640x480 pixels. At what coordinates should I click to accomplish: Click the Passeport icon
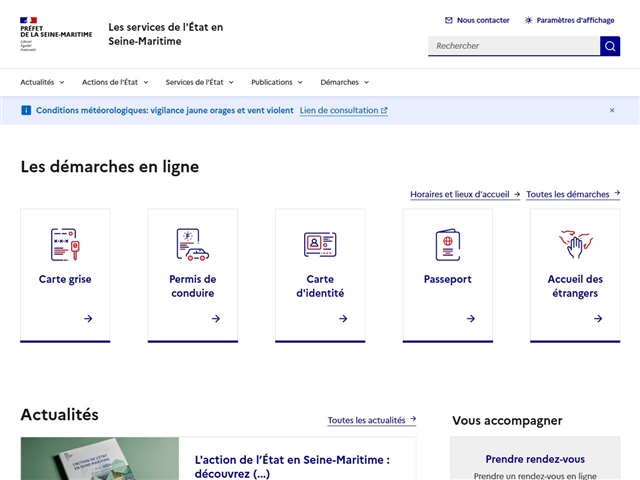447,244
